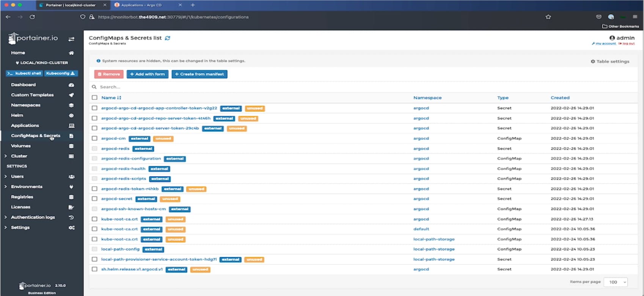644x296 pixels.
Task: Select the Portainer browser tab
Action: (72, 5)
